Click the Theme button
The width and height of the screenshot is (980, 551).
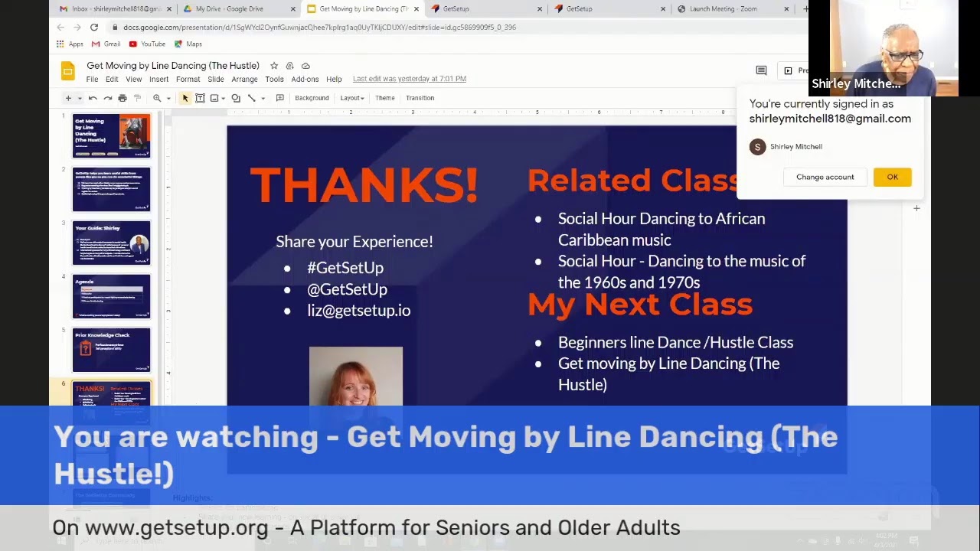pos(385,98)
